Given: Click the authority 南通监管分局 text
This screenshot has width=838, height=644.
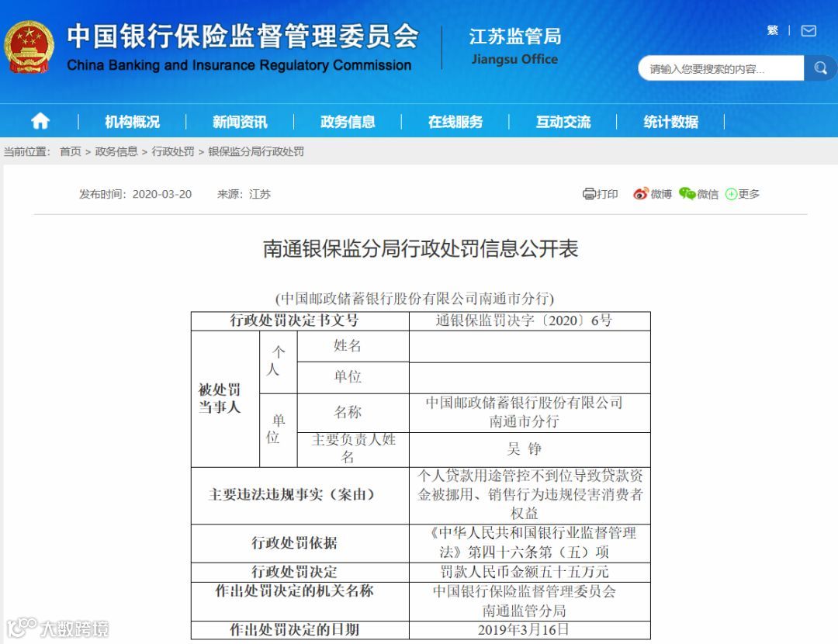Looking at the screenshot, I should [x=524, y=611].
